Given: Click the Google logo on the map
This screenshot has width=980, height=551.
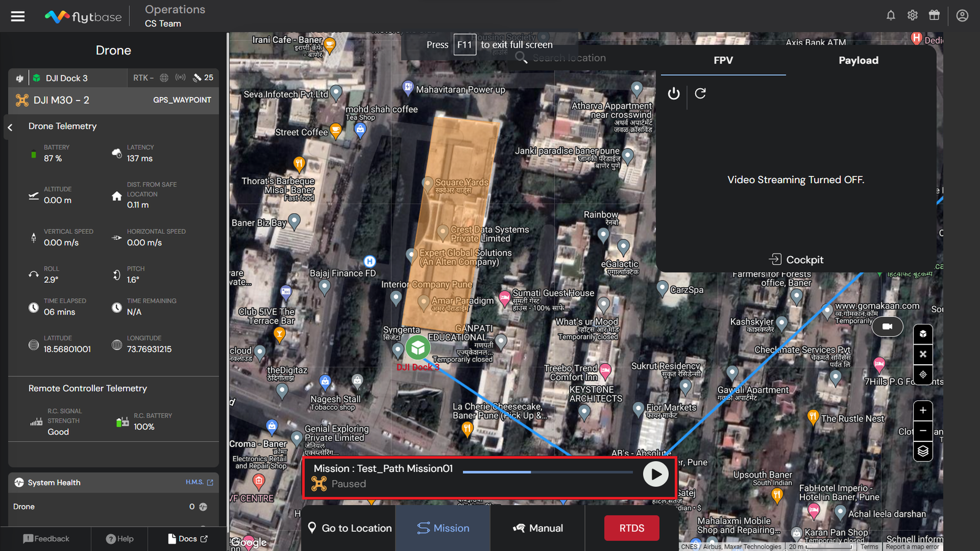Looking at the screenshot, I should 249,542.
